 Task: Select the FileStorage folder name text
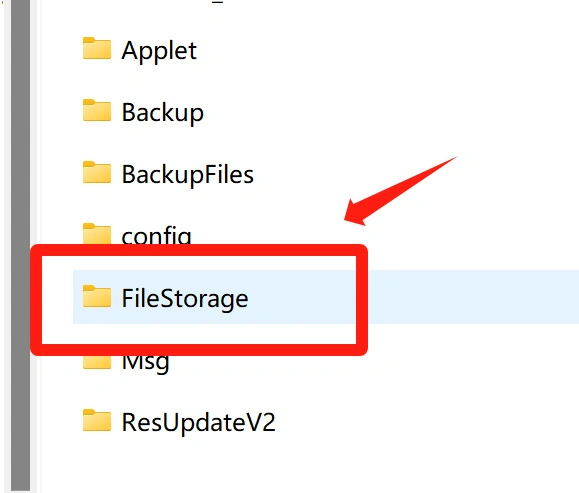(x=185, y=299)
